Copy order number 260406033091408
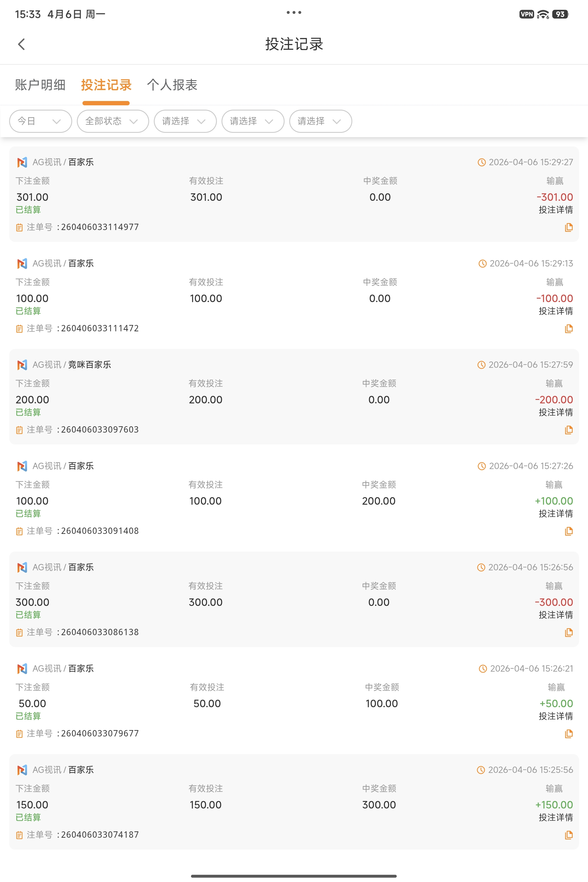Screen dimensions: 588x882 tap(569, 531)
